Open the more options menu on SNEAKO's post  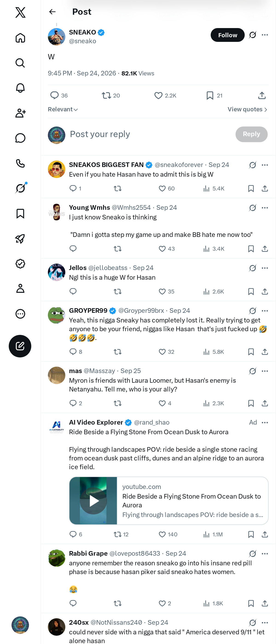[265, 35]
